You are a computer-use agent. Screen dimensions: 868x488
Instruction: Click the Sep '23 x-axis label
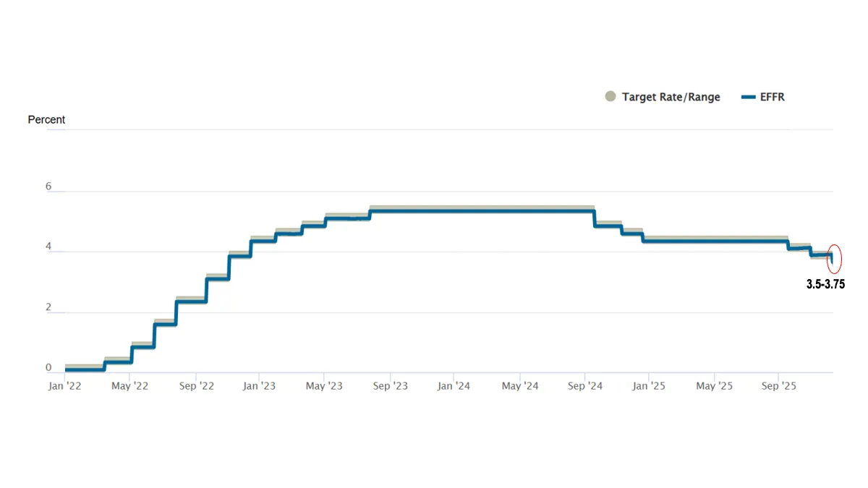coord(391,386)
